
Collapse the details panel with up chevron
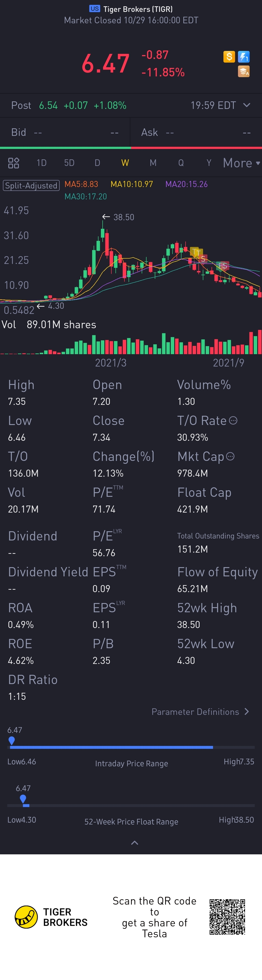134,843
